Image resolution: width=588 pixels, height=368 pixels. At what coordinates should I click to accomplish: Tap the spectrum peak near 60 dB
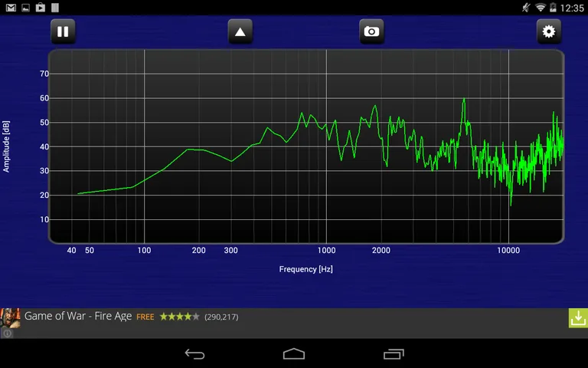click(x=464, y=100)
